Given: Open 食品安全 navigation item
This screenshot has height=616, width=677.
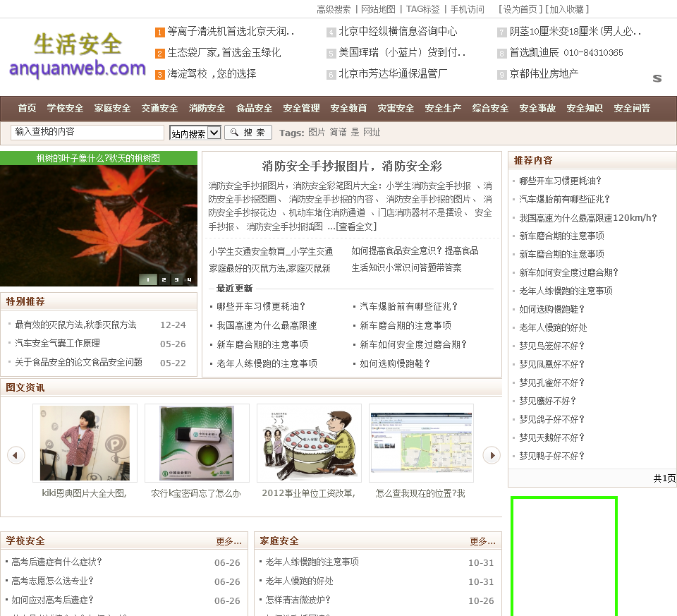Looking at the screenshot, I should 255,108.
